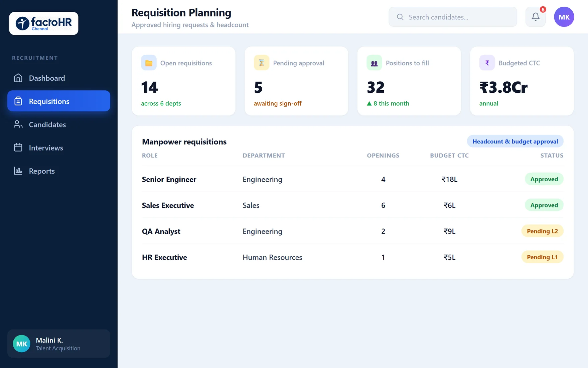Click the ₹6L budget value
This screenshot has height=368, width=588.
pyautogui.click(x=450, y=205)
